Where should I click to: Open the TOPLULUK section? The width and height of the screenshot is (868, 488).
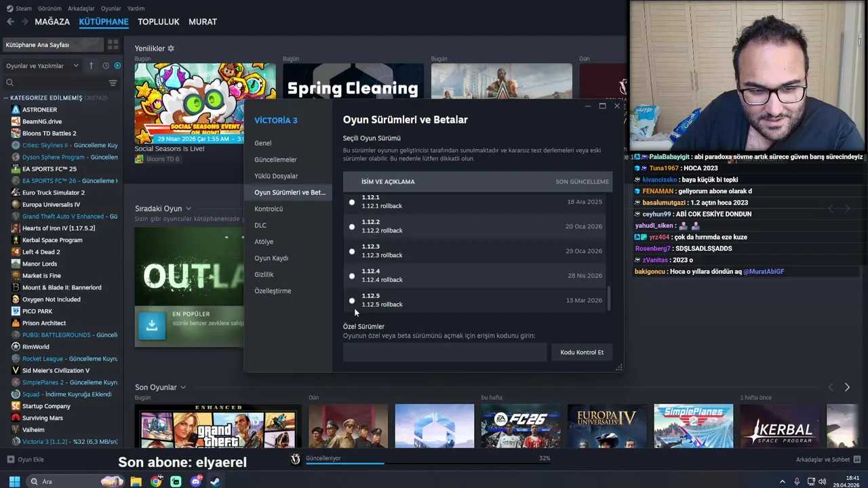point(159,22)
